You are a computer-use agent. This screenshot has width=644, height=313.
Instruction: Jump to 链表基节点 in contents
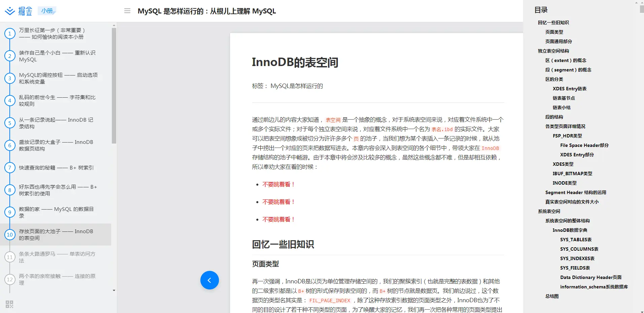click(x=564, y=98)
